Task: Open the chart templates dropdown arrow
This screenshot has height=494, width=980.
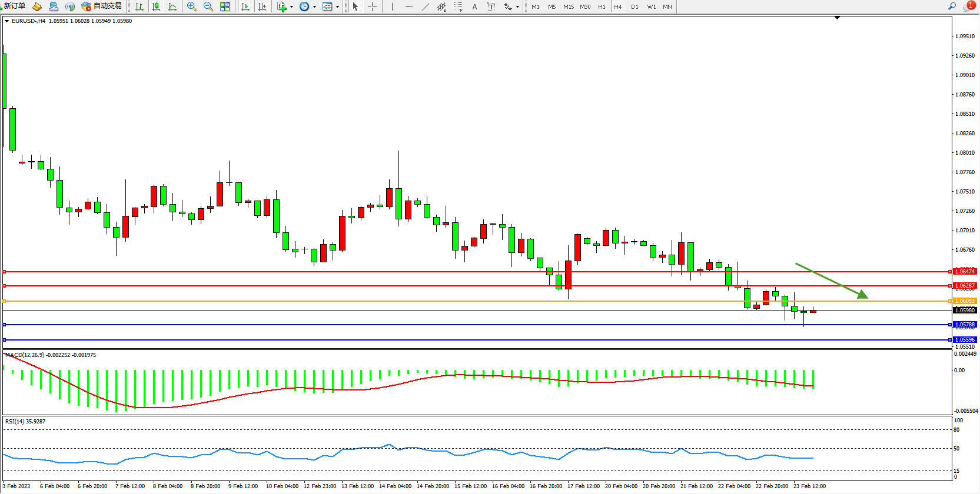Action: tap(337, 7)
